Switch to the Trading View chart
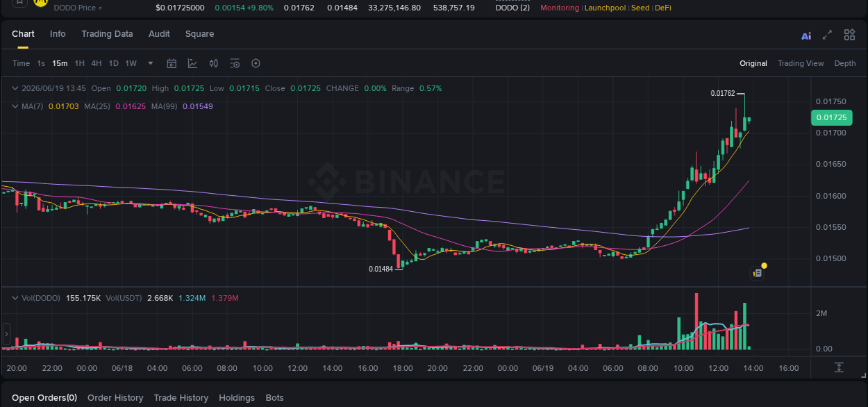The height and width of the screenshot is (407, 868). (801, 63)
